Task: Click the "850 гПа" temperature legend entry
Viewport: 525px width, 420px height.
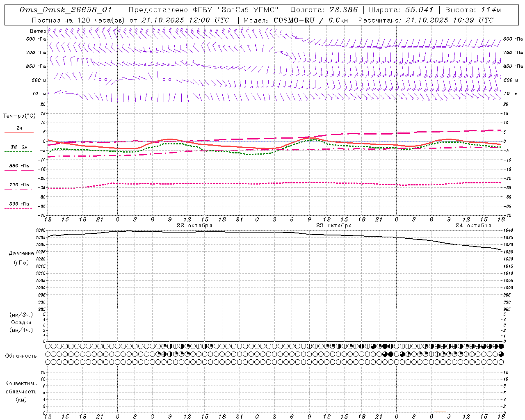Action: pos(19,166)
